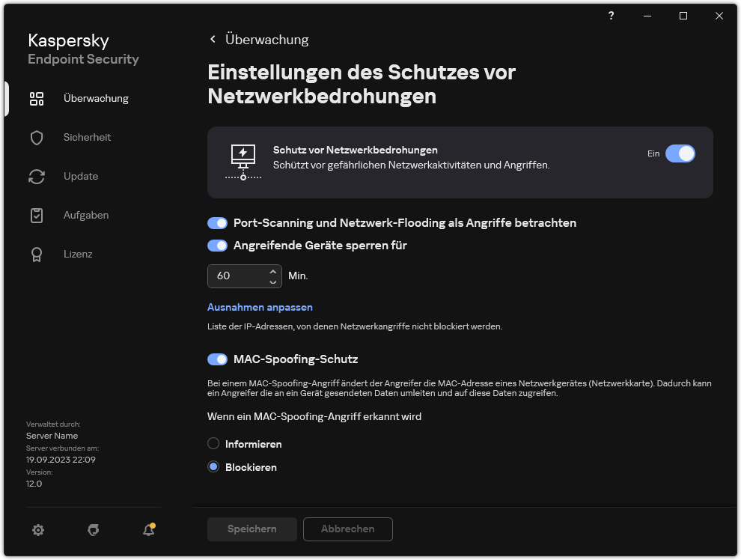The height and width of the screenshot is (560, 741).
Task: Turn off MAC-Spoofing-Schutz
Action: [217, 359]
